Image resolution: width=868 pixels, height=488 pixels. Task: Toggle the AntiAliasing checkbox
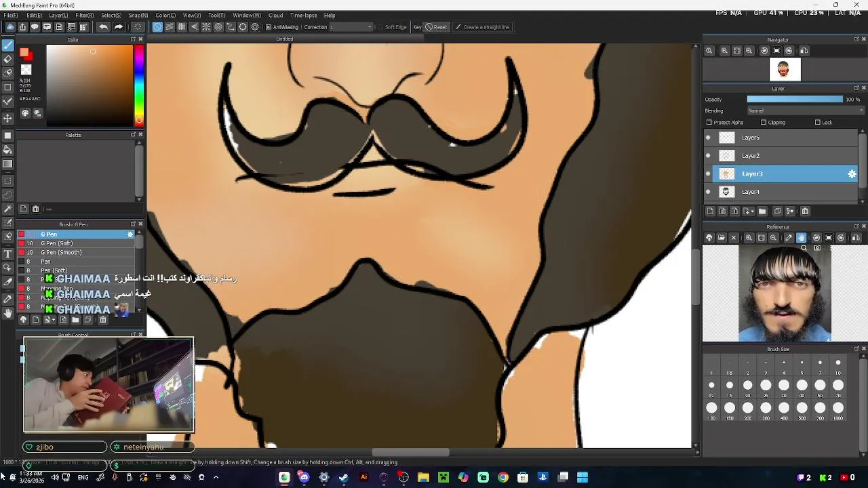[x=269, y=27]
